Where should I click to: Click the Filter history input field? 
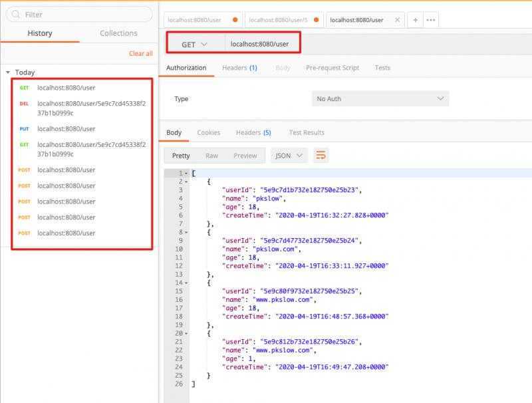coord(79,14)
